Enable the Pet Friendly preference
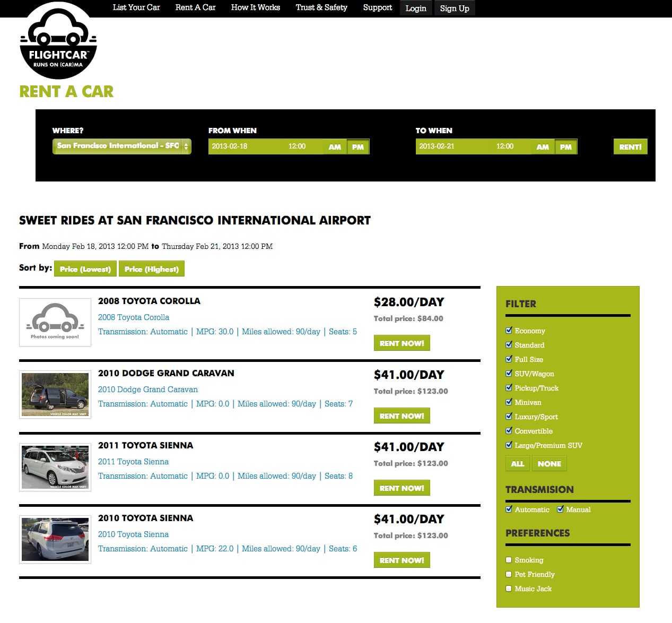The image size is (672, 623). (509, 574)
